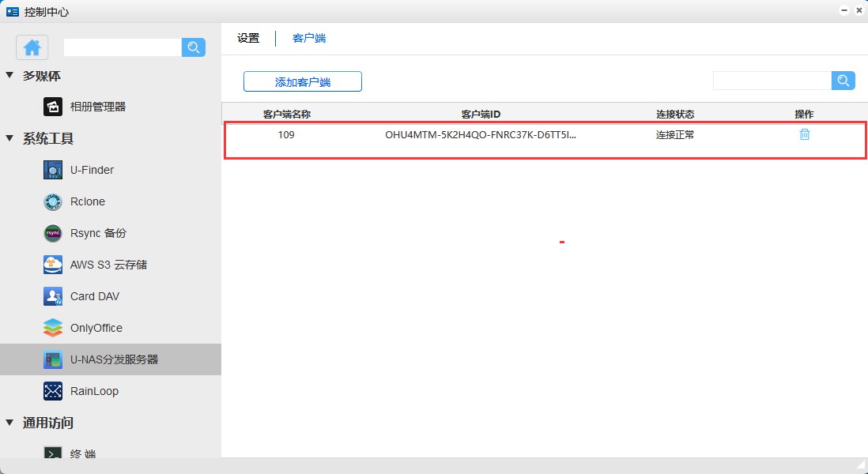Image resolution: width=868 pixels, height=474 pixels.
Task: Collapse the 多媒体 section
Action: click(10, 76)
